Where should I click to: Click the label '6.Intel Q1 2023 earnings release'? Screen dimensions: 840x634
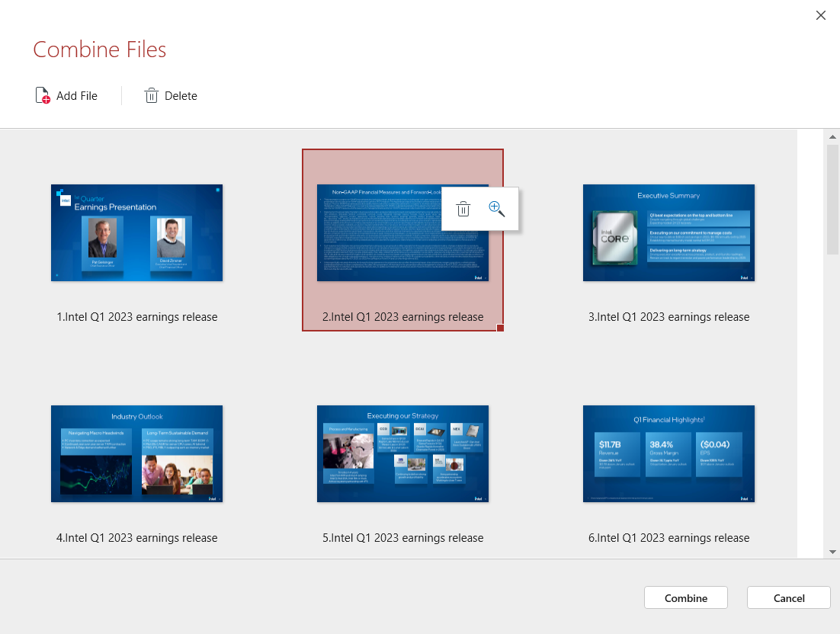click(668, 538)
